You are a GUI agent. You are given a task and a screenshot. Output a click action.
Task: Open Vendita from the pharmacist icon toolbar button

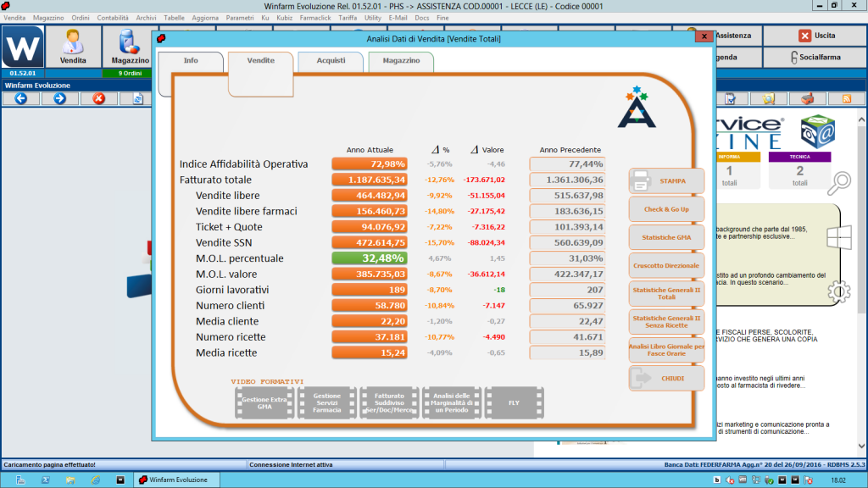[73, 47]
